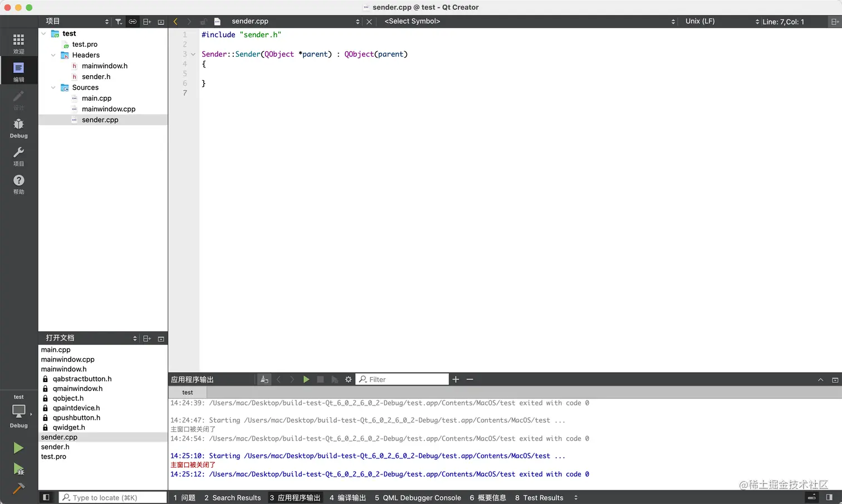Open the Test Results pane
The image size is (842, 504).
[539, 497]
